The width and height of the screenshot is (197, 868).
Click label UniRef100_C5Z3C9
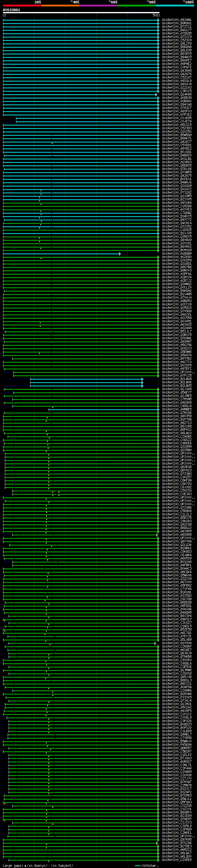176,40
